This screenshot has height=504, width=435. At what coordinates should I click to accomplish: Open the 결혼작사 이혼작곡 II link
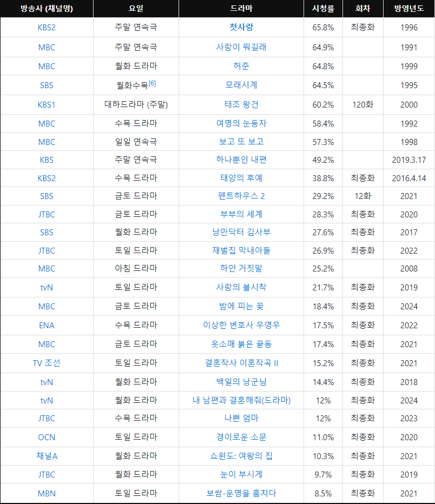click(241, 363)
